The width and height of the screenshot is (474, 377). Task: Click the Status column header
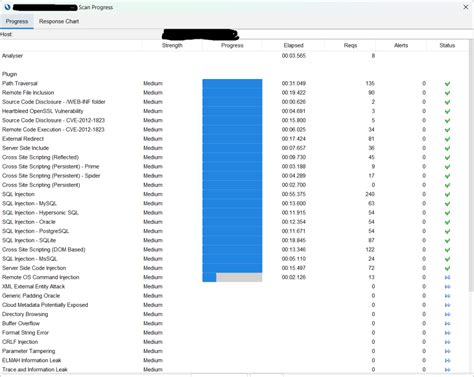(447, 45)
